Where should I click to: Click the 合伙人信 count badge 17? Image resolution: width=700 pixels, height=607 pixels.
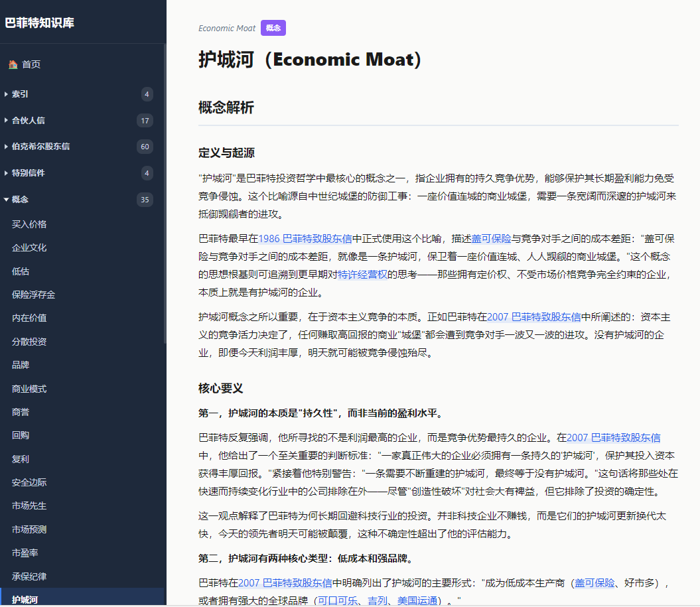point(145,121)
